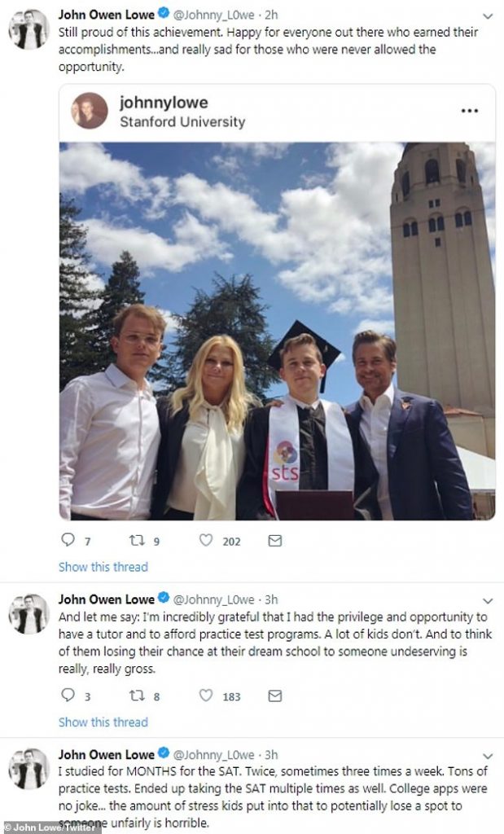Reply to the Stanford graduation tweet

pos(68,541)
